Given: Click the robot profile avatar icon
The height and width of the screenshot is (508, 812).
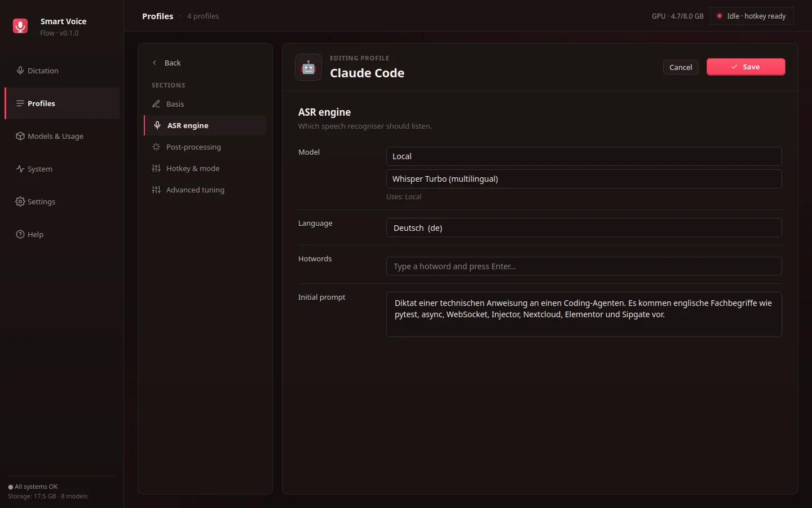Looking at the screenshot, I should (x=308, y=67).
